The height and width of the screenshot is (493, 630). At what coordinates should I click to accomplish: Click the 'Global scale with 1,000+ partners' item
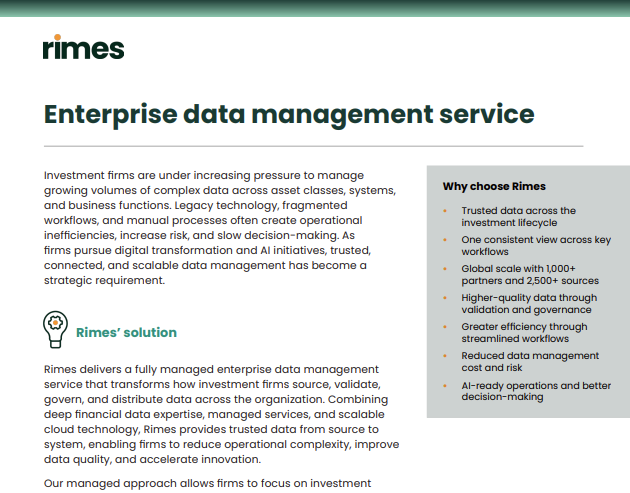[x=530, y=274]
